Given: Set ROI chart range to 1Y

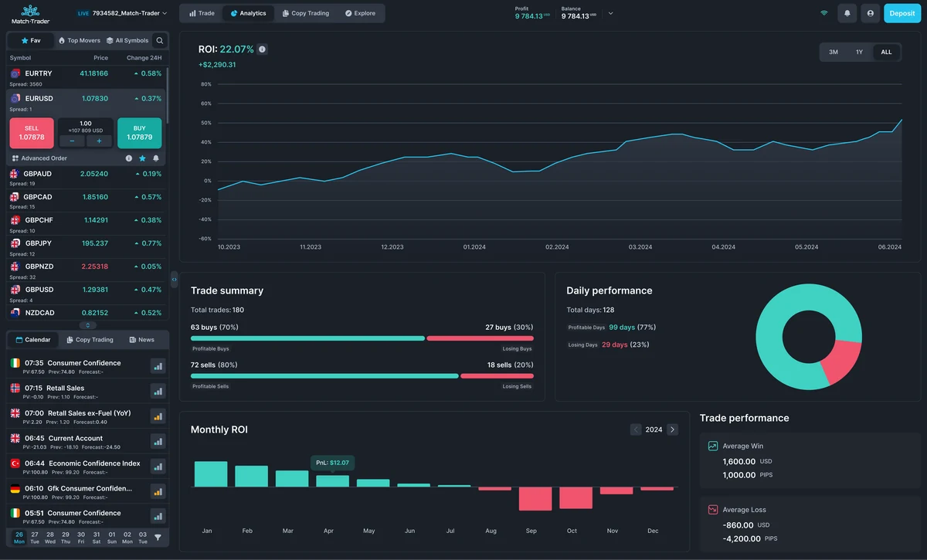Looking at the screenshot, I should tap(859, 52).
